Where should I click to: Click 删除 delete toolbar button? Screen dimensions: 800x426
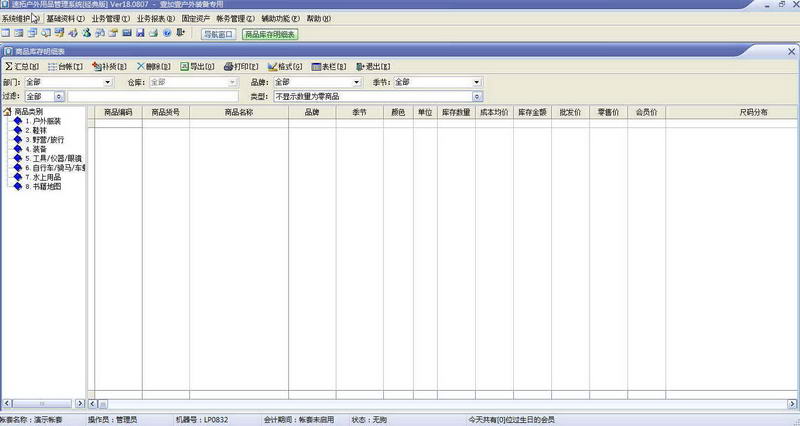tap(153, 66)
